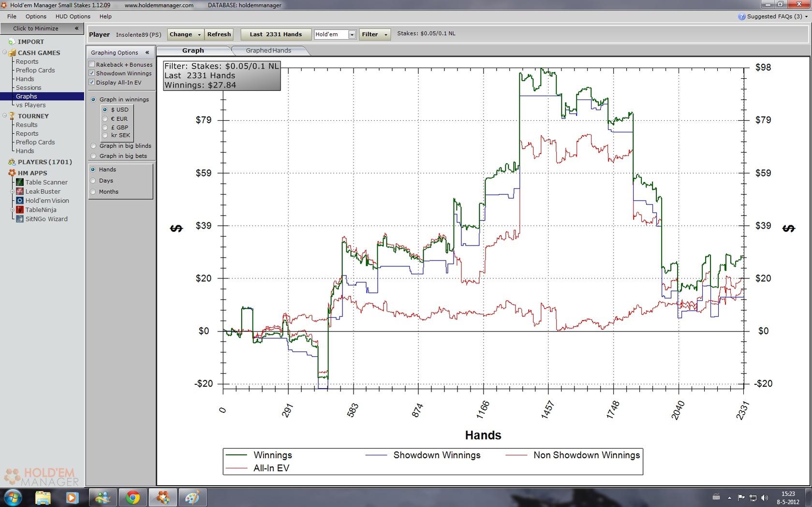Open Google Chrome from the taskbar

[x=133, y=497]
